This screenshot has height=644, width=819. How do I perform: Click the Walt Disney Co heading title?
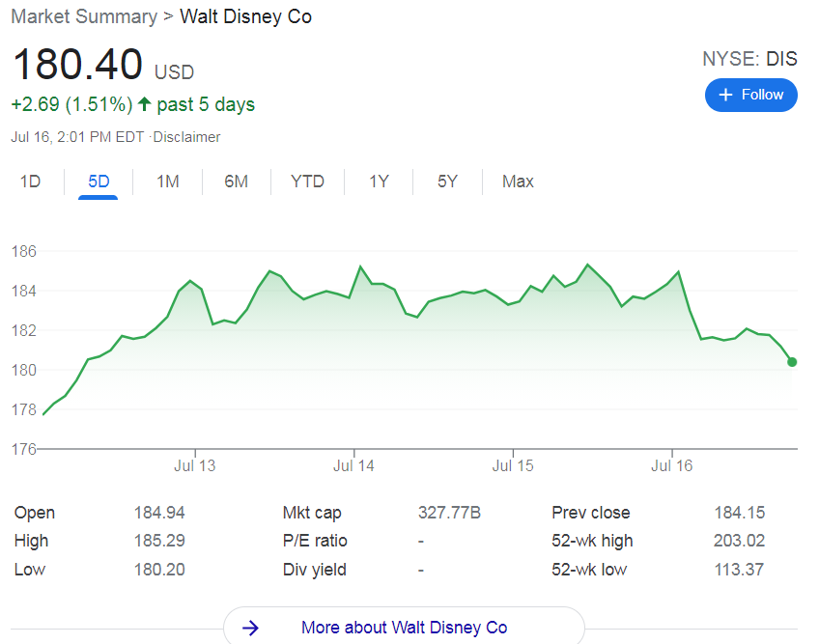click(245, 16)
